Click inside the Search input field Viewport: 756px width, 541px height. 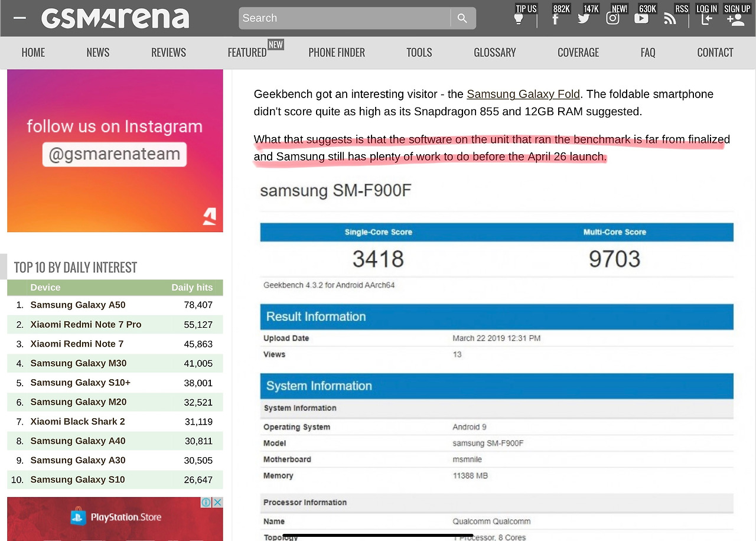pos(344,18)
